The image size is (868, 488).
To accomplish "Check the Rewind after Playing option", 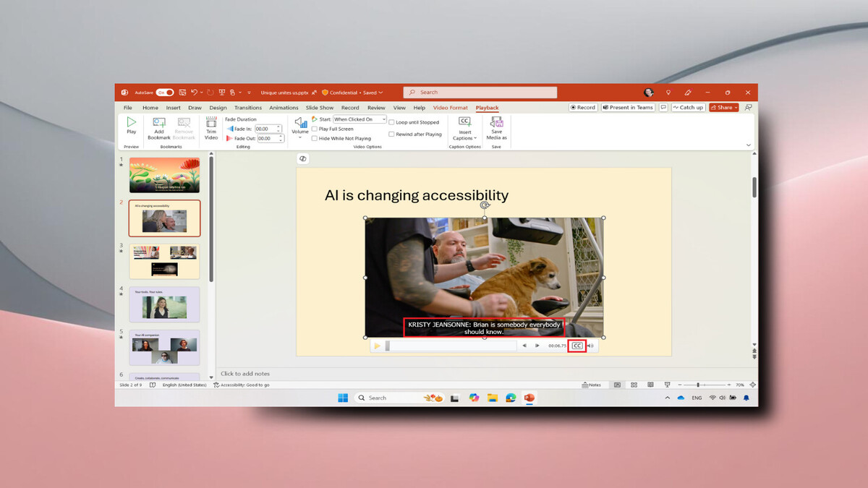I will pos(391,134).
